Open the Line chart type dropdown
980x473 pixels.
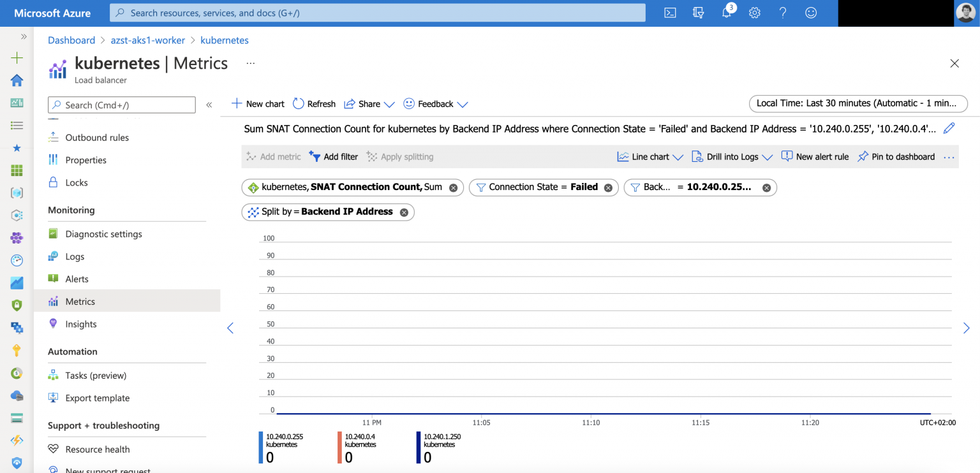point(650,156)
